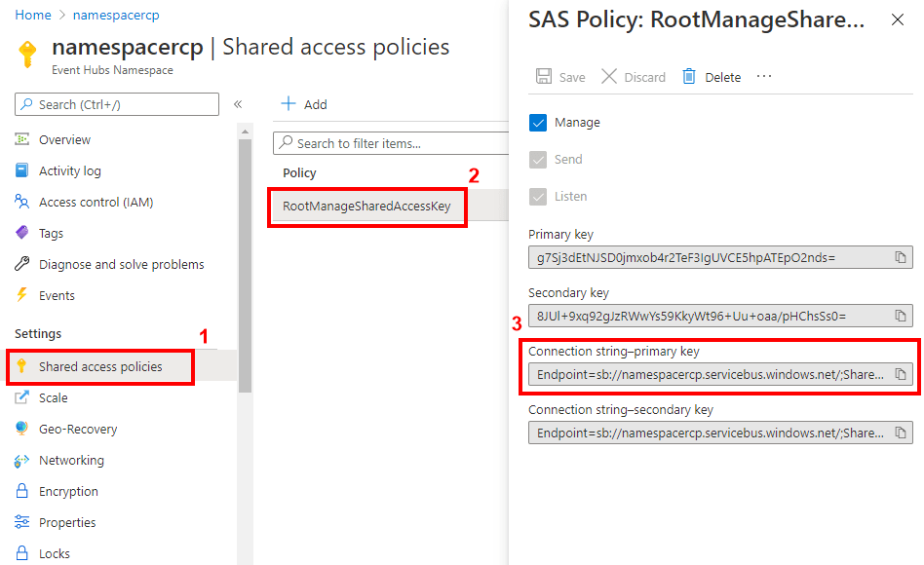The image size is (924, 565).
Task: Go to Access control (IAM)
Action: (96, 202)
